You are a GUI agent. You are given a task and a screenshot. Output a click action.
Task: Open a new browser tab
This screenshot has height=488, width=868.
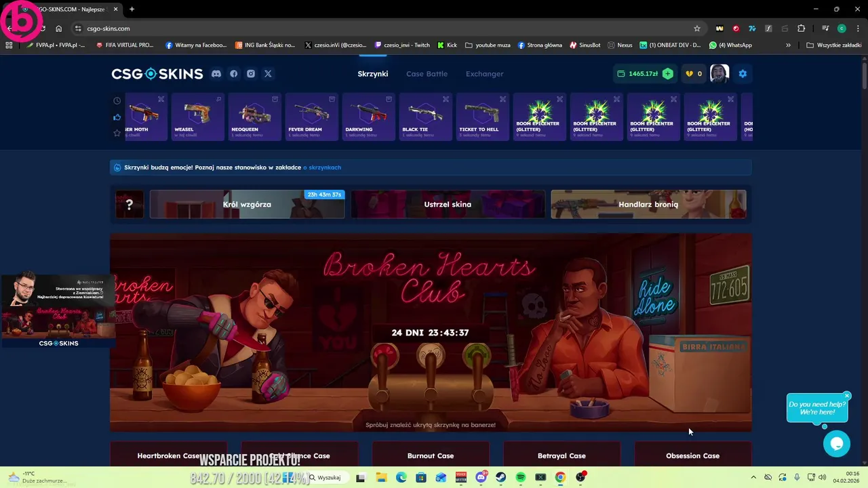point(132,9)
